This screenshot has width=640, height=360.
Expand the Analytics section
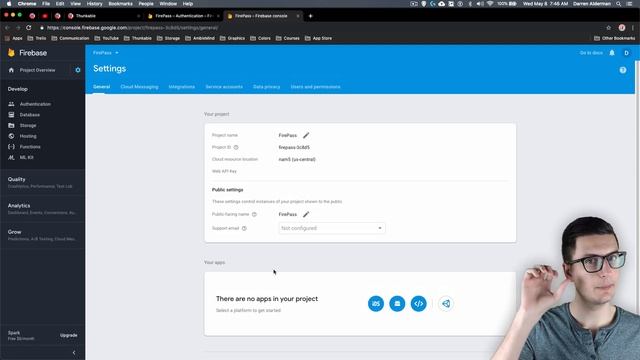pyautogui.click(x=42, y=209)
